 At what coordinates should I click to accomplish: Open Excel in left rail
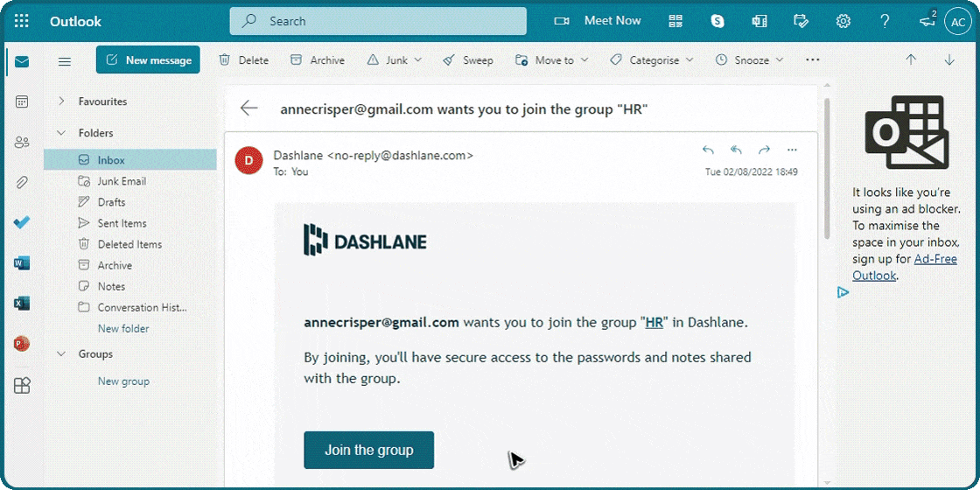click(22, 303)
